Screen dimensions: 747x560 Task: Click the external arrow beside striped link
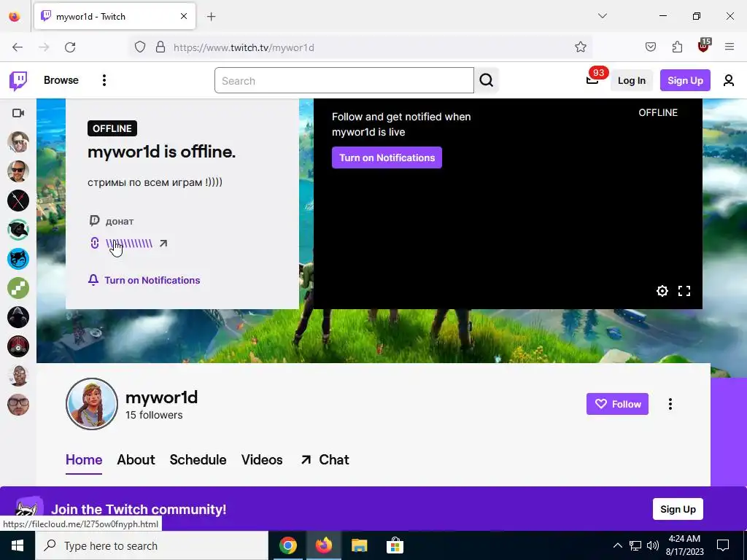163,244
